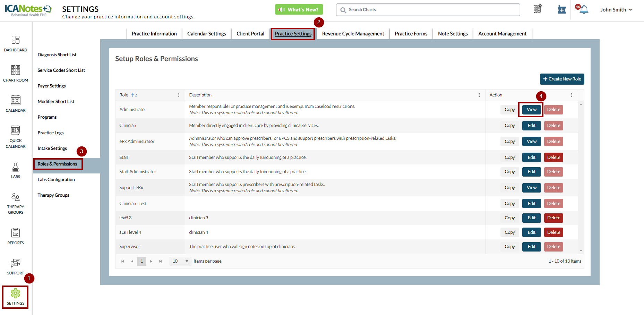
Task: Open the notifications bell
Action: pyautogui.click(x=584, y=10)
